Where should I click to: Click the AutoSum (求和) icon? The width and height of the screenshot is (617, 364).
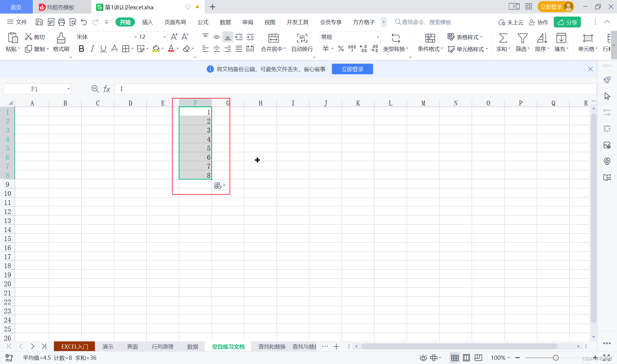[x=503, y=38]
